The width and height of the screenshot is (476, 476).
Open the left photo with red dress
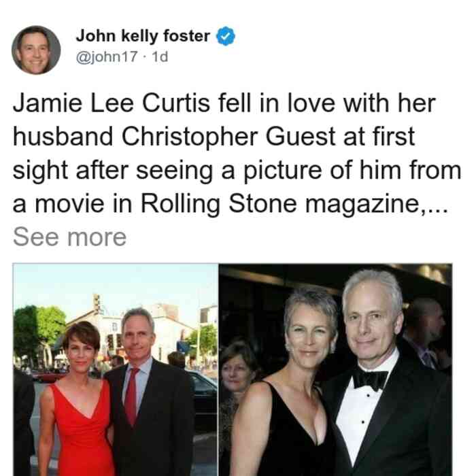(116, 369)
